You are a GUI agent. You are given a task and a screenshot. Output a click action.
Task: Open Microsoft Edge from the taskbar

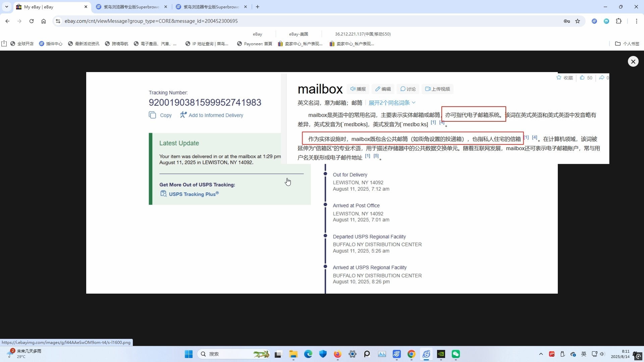pyautogui.click(x=308, y=354)
